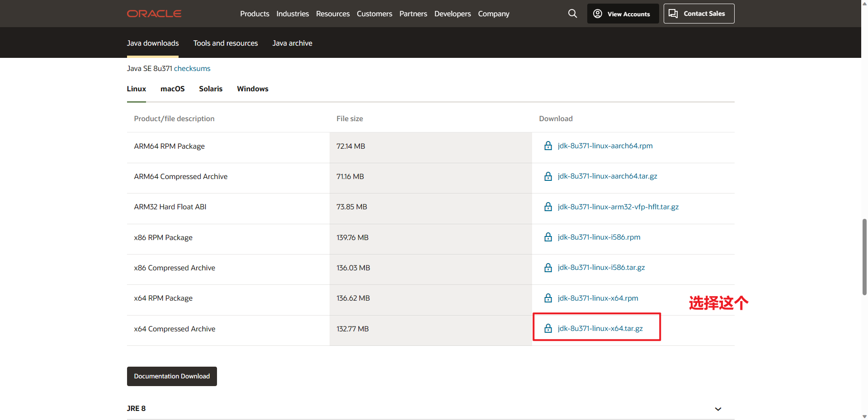Click lock icon for jdk-8u371-linux-i586.rpm
The width and height of the screenshot is (868, 420).
(548, 237)
